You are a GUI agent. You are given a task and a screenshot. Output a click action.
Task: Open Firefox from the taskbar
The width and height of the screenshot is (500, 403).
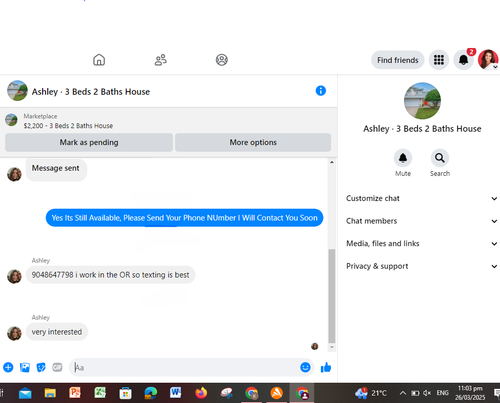point(201,393)
